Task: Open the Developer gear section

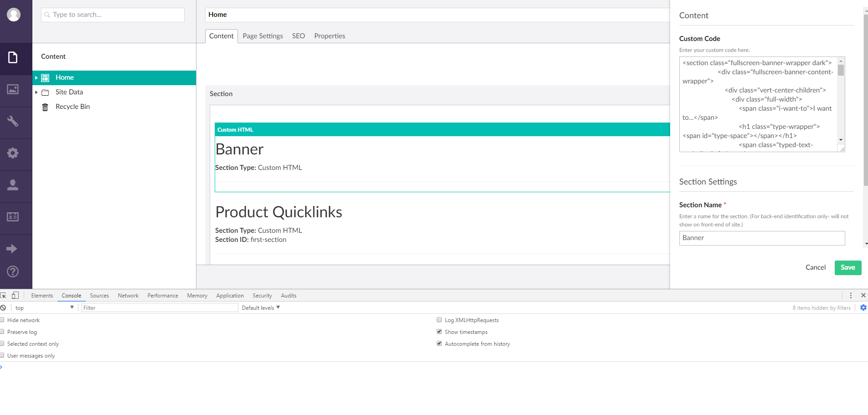Action: [x=13, y=153]
